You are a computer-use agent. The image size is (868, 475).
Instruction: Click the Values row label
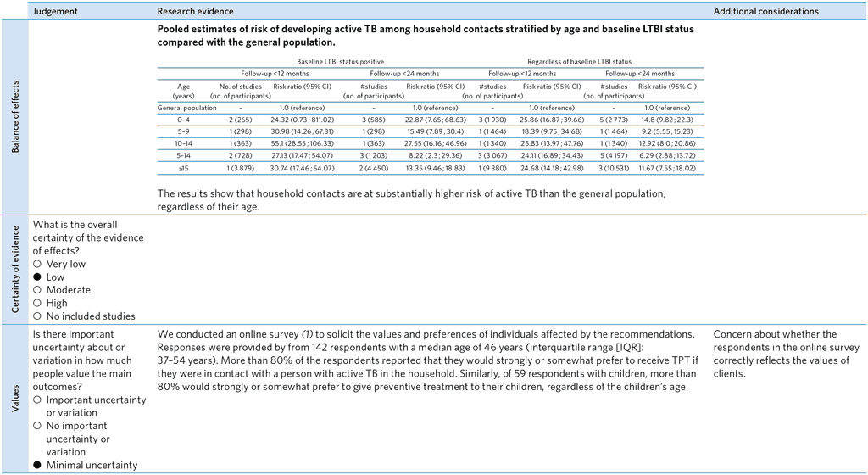pos(15,399)
